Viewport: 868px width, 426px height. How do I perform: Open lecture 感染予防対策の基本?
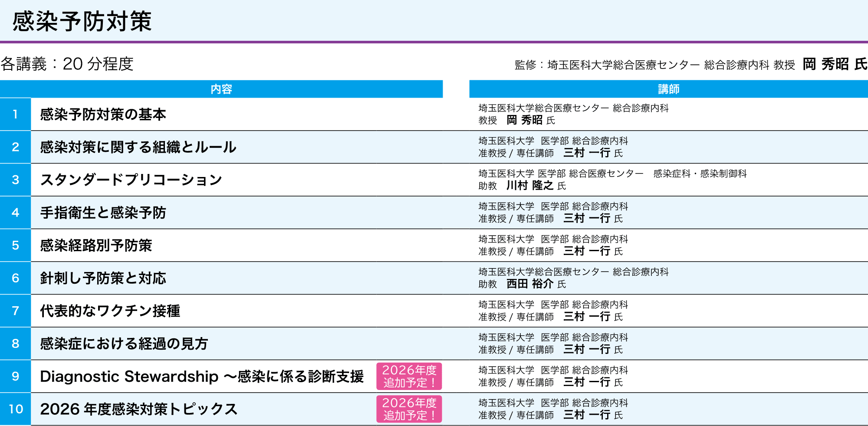[x=103, y=115]
